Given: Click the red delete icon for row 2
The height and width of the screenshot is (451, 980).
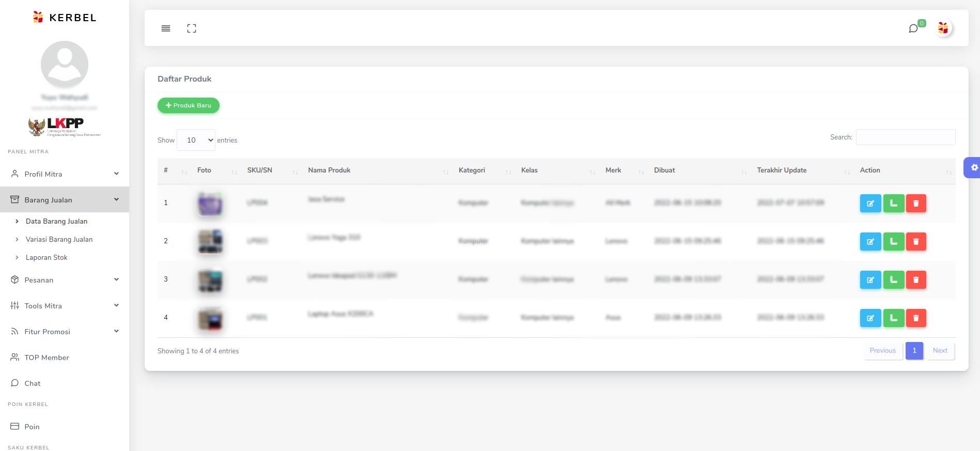Looking at the screenshot, I should (915, 242).
